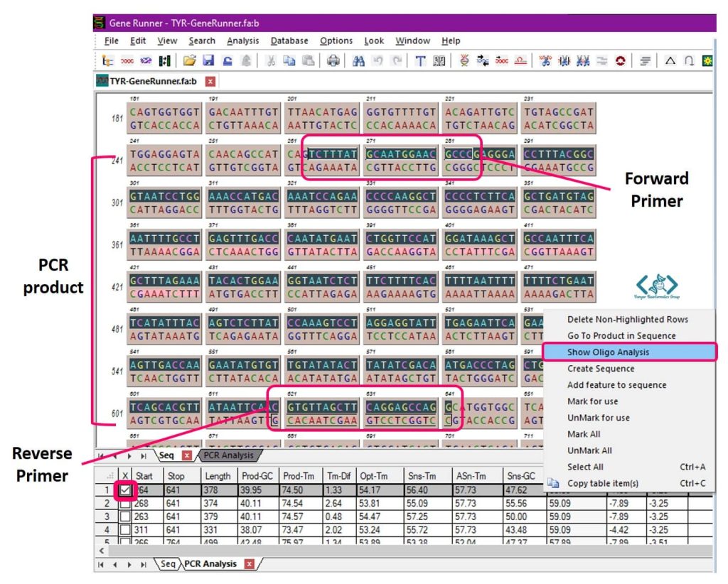Save the sequence using the floppy disk icon
The width and height of the screenshot is (728, 584).
click(208, 61)
